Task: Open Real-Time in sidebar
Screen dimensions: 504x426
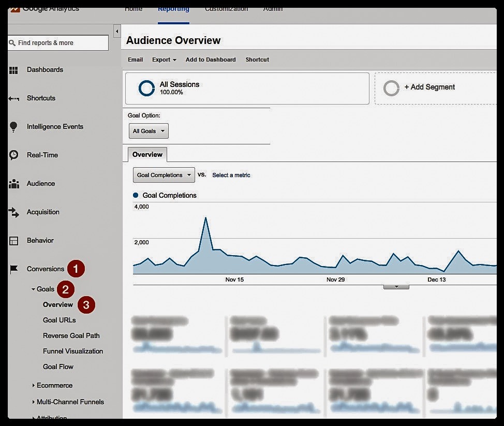Action: (42, 155)
